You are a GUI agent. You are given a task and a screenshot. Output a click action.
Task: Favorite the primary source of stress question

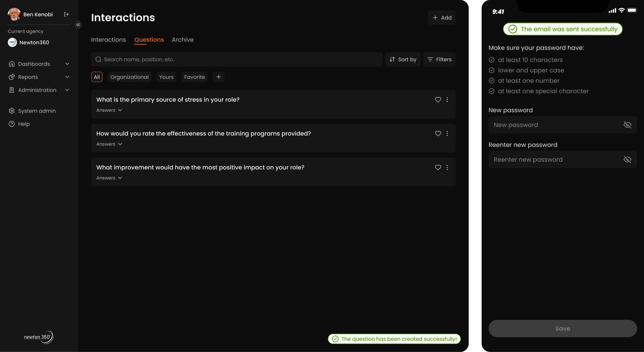[438, 100]
